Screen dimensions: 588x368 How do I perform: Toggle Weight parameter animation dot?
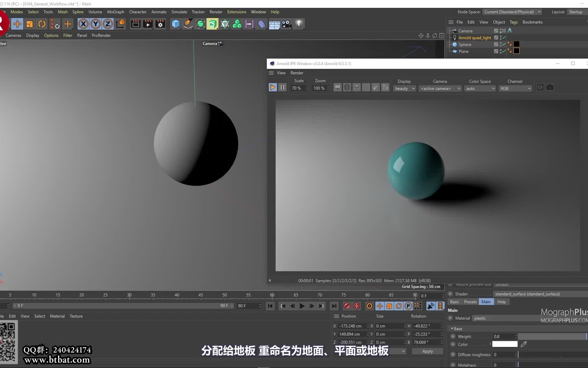[x=453, y=336]
